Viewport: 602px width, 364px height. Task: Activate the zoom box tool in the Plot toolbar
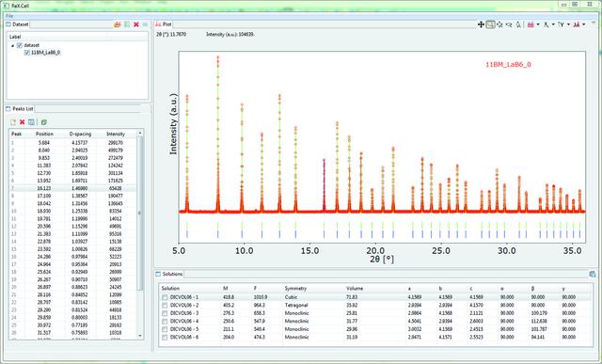(x=490, y=24)
